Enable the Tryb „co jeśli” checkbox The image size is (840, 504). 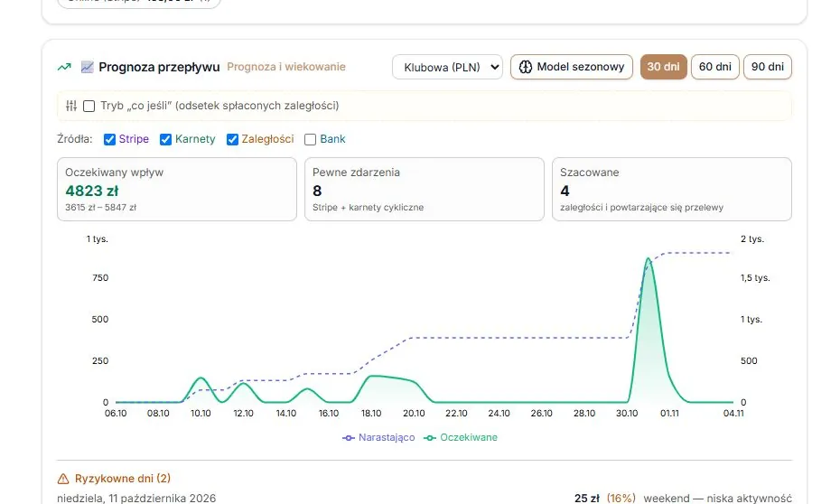click(x=89, y=106)
